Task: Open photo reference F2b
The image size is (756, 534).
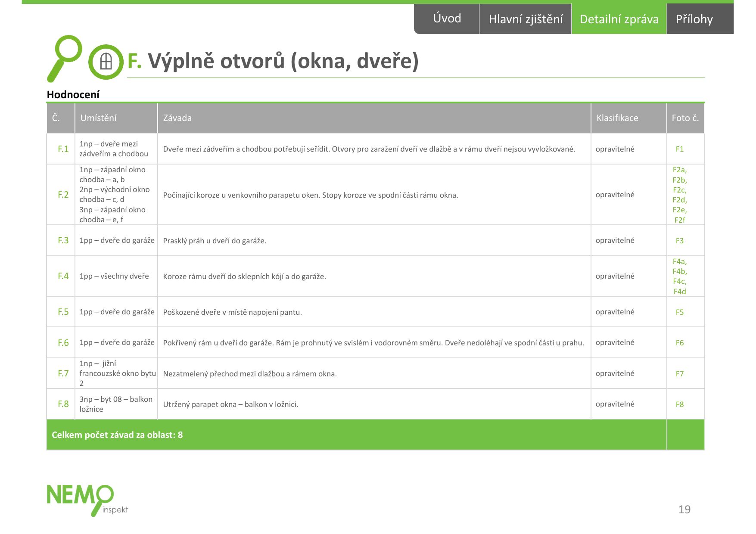Action: (679, 180)
